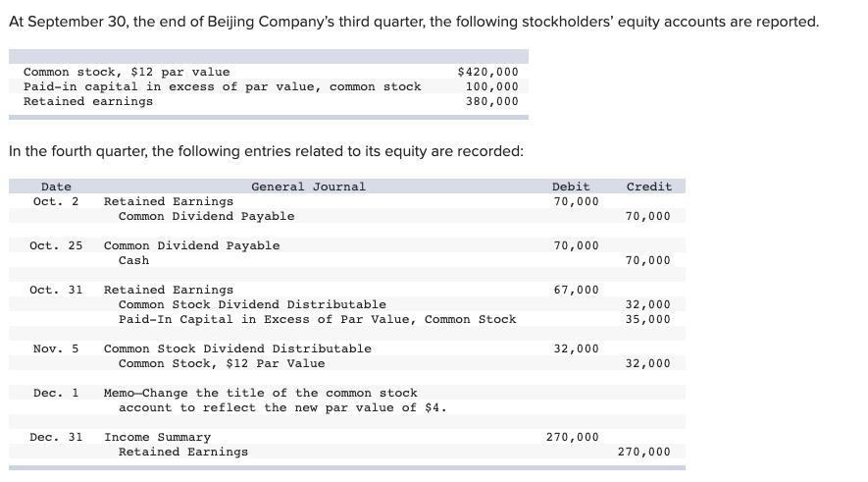Select the 380,000 retained earnings amount

(x=491, y=101)
